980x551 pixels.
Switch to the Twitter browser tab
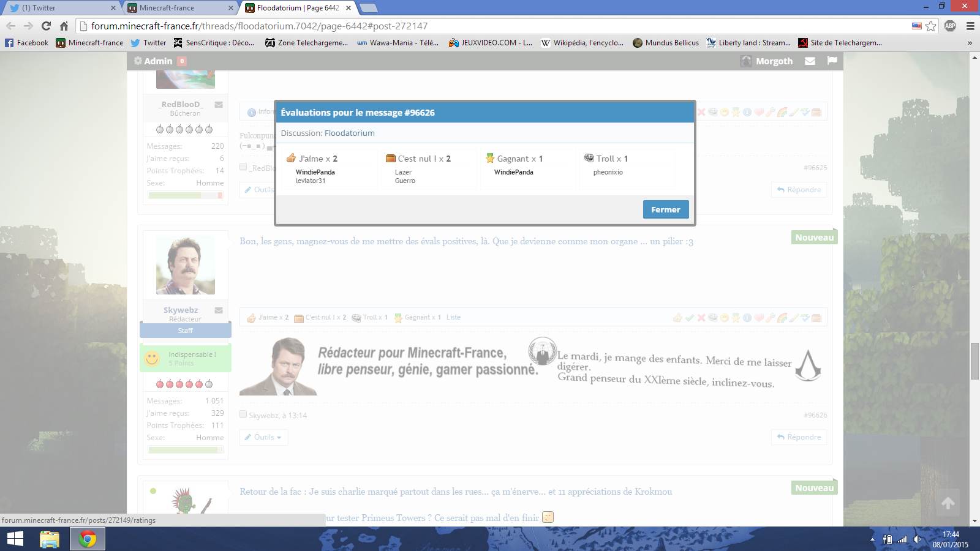point(58,8)
